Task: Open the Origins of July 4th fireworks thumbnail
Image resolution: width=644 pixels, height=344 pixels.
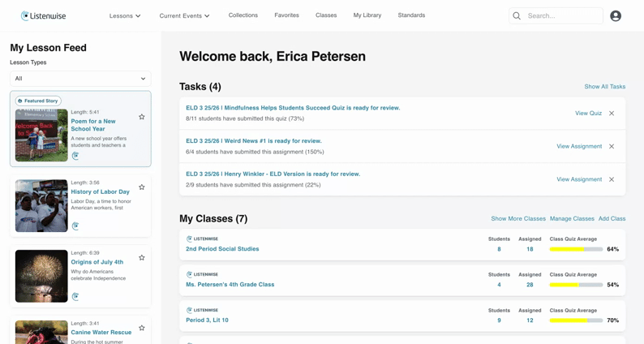Action: [41, 276]
